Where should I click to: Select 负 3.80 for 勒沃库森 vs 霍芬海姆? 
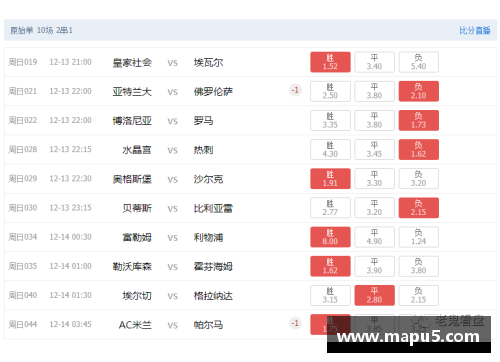[x=419, y=266]
